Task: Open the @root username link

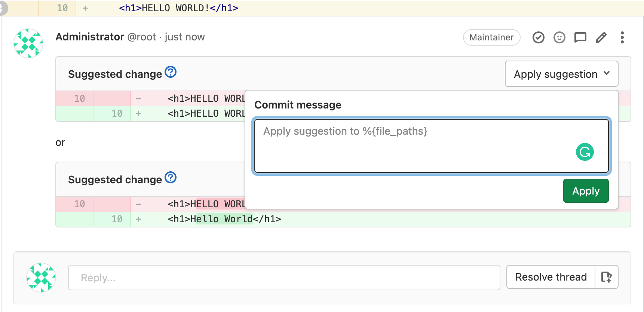Action: click(x=142, y=37)
